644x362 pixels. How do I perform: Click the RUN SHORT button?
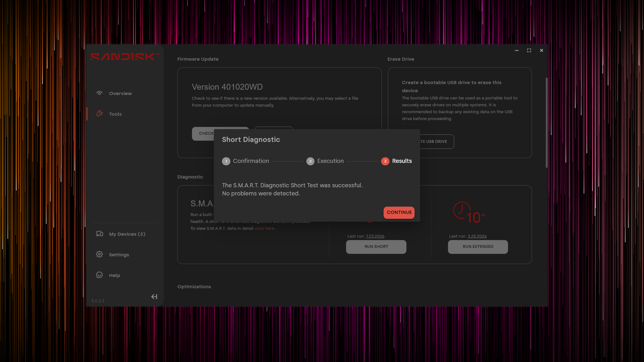click(376, 247)
